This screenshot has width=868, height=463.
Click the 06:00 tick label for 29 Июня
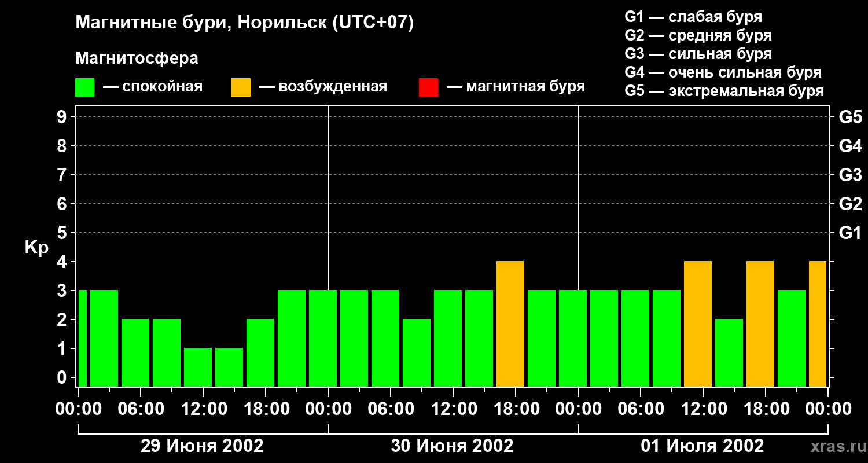[x=141, y=409]
